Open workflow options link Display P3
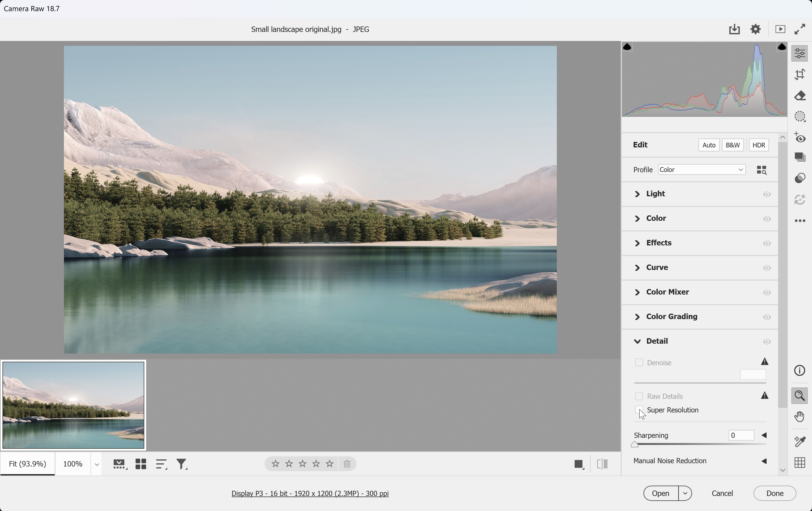Viewport: 812px width, 511px height. coord(310,494)
